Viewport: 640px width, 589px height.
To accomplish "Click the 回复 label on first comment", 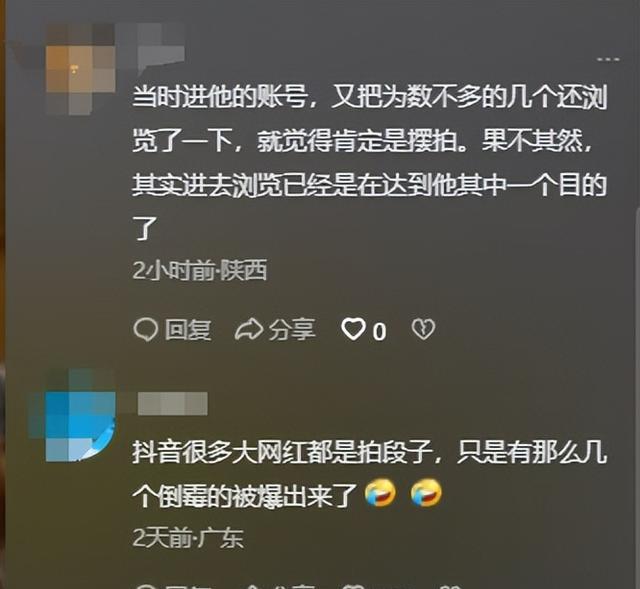I will tap(188, 330).
